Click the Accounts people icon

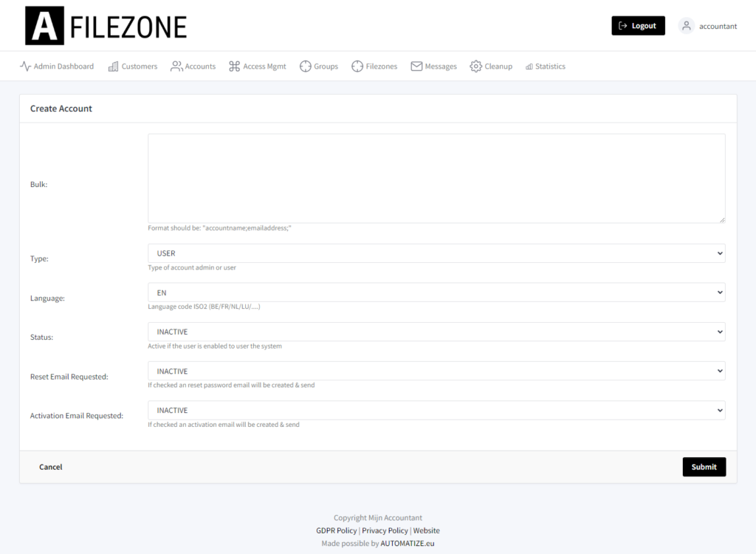coord(176,66)
